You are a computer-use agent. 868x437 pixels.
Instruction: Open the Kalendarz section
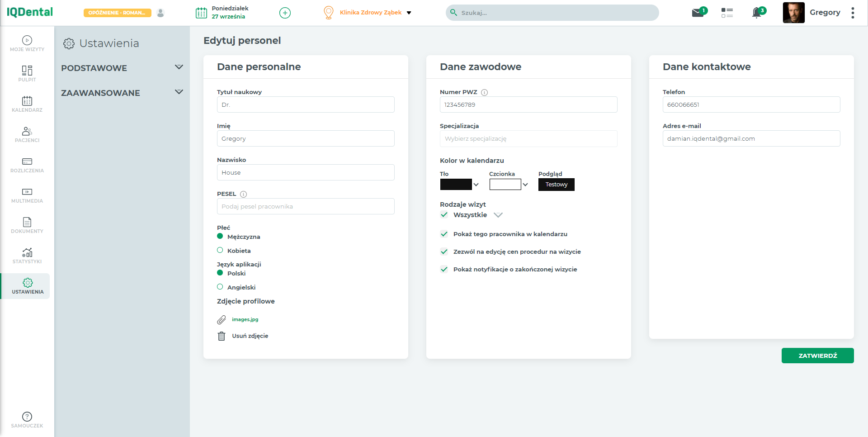pos(27,104)
